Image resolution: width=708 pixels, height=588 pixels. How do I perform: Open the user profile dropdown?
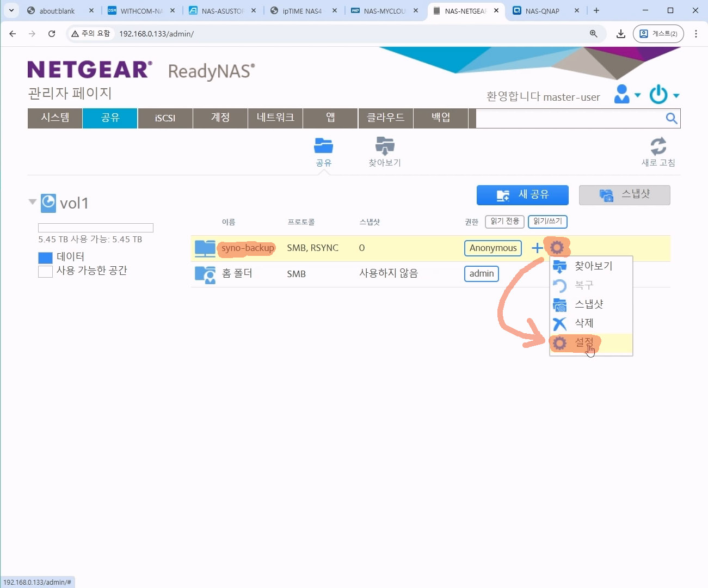(627, 95)
